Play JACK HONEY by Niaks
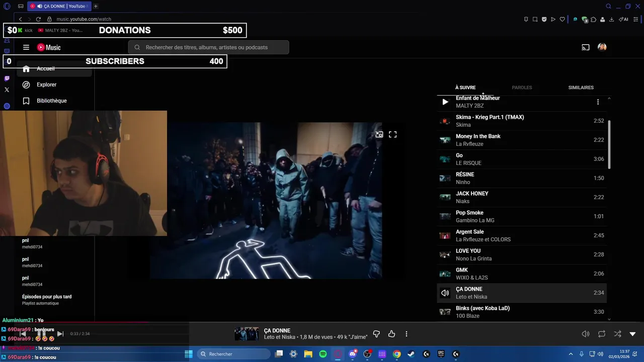Screen dimensions: 644x362 coord(522,197)
